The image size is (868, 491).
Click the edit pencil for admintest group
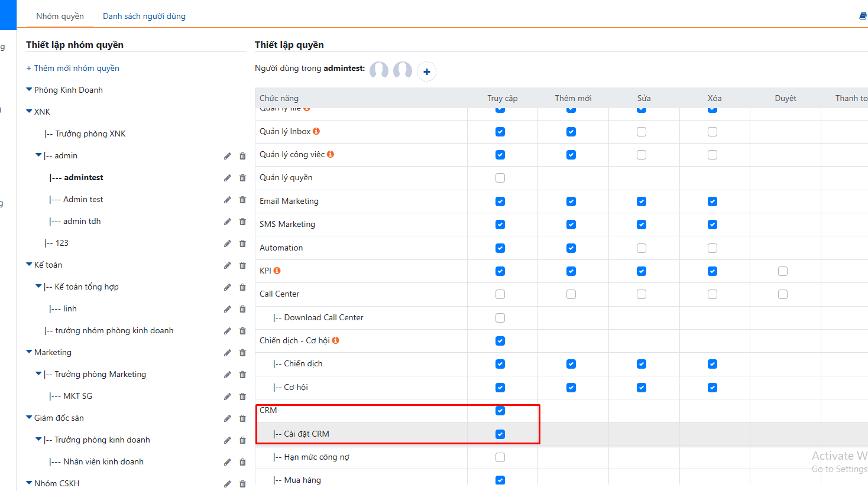pyautogui.click(x=227, y=178)
